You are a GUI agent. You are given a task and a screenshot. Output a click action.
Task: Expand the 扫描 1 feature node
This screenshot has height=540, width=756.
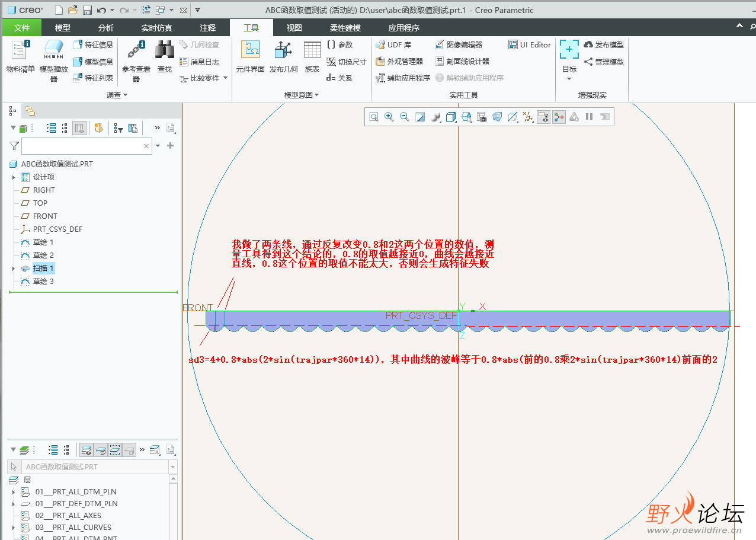click(14, 269)
